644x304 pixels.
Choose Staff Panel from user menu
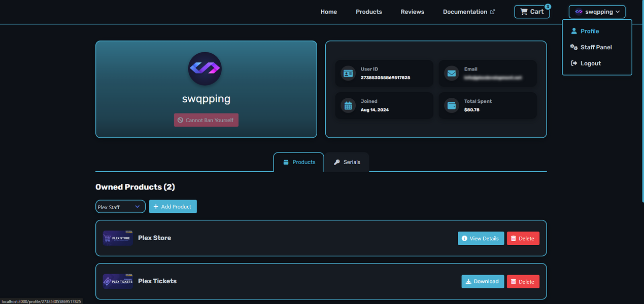(x=596, y=47)
